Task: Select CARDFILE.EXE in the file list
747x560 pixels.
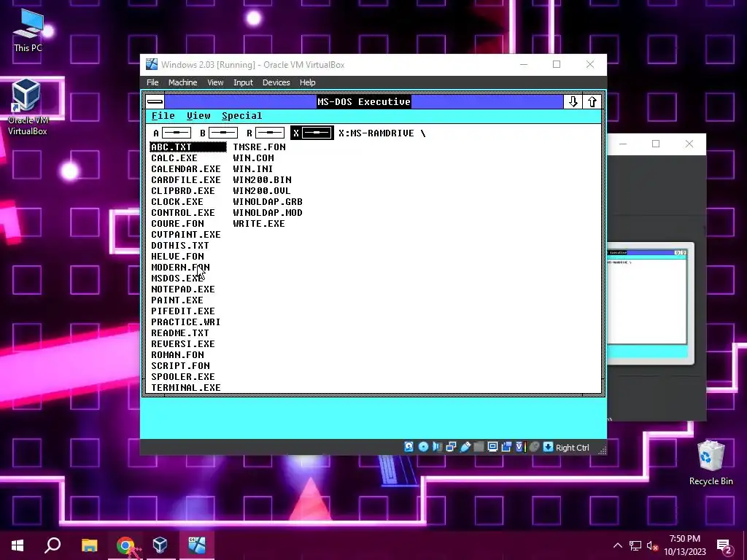Action: 186,180
